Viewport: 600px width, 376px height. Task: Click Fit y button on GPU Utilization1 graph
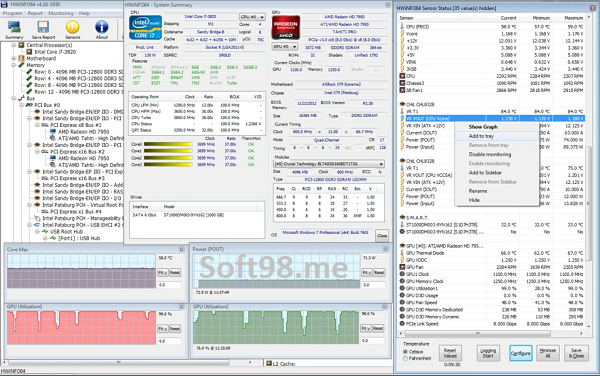pos(162,329)
